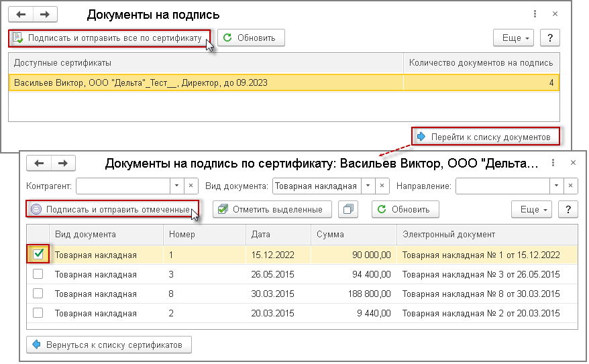Click the Дата column header
The width and height of the screenshot is (589, 364).
pos(278,235)
